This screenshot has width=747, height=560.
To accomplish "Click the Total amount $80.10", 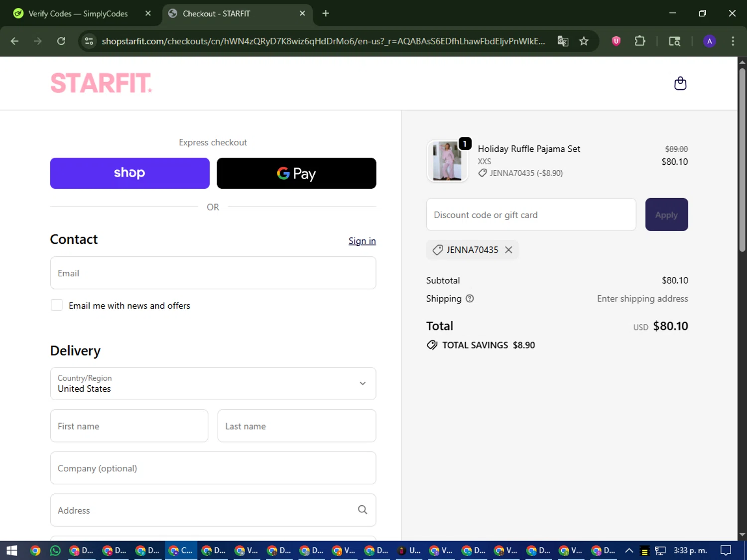I will [670, 326].
